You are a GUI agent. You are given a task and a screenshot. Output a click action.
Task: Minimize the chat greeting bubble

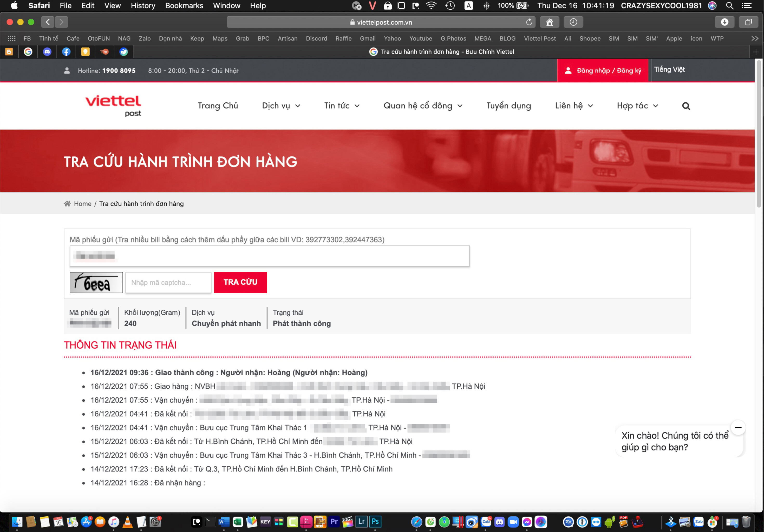[x=738, y=428]
